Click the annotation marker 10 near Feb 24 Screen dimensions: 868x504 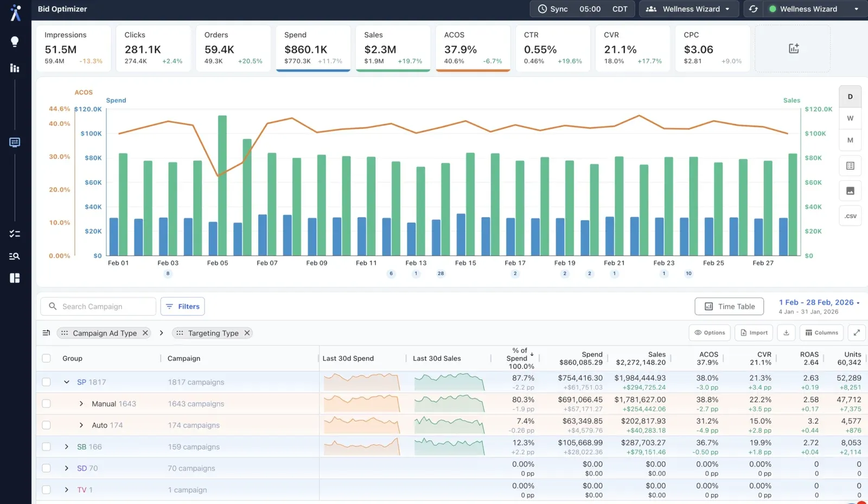click(688, 273)
